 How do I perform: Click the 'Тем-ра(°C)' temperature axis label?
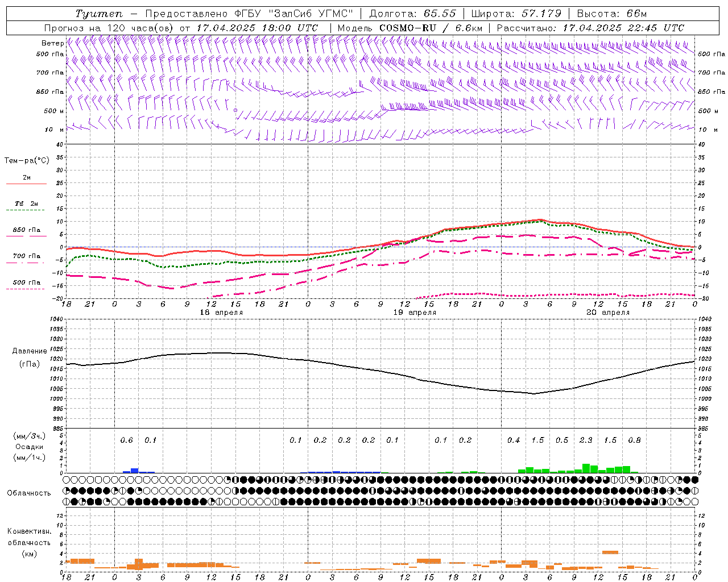(27, 161)
